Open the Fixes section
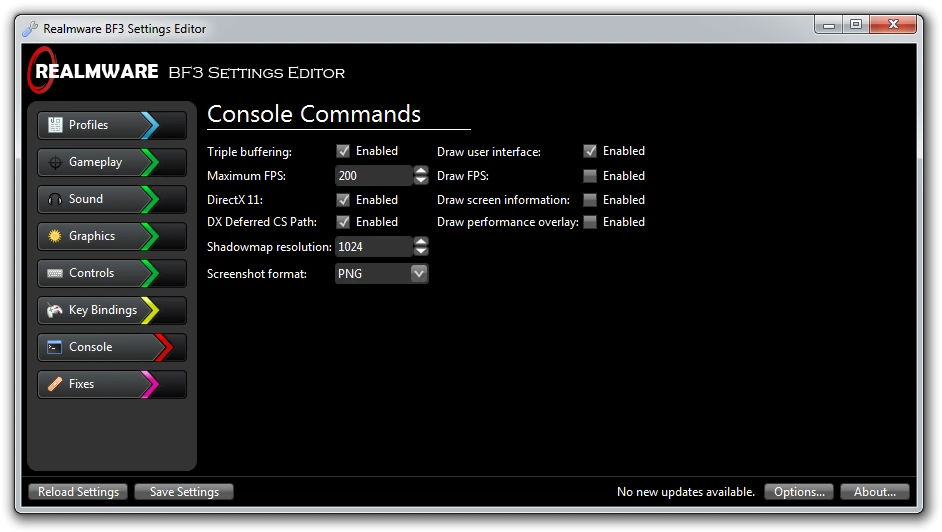The height and width of the screenshot is (532, 942). [112, 384]
